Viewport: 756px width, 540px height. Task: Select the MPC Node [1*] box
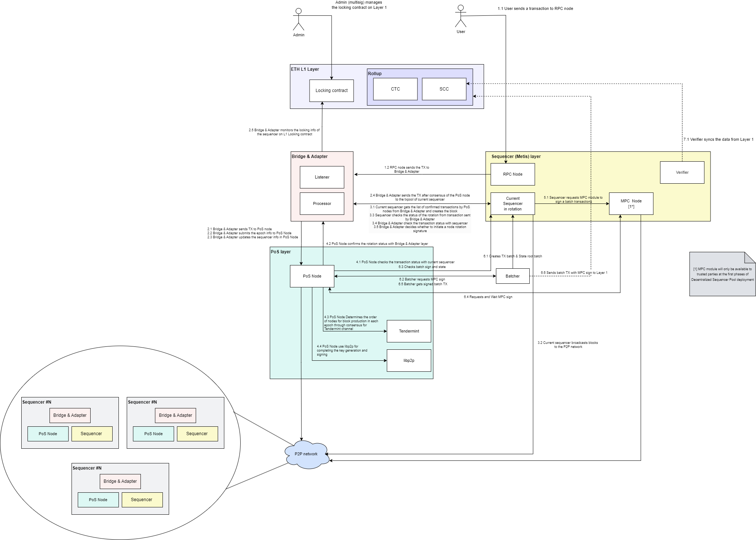[631, 203]
